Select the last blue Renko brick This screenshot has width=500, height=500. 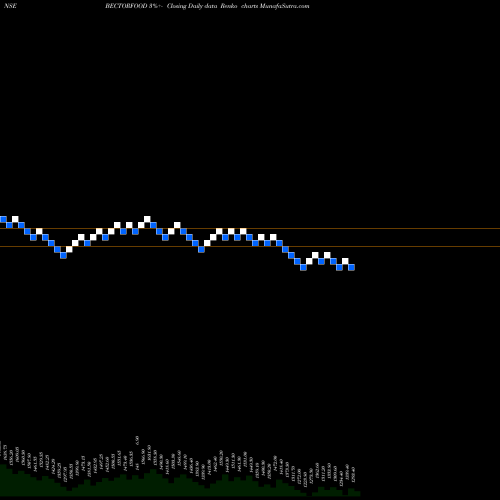coord(351,267)
